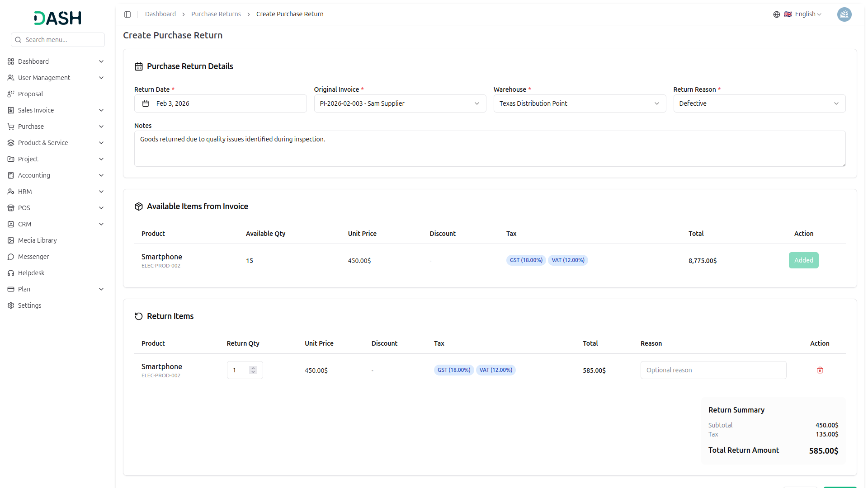Click the DASH logo
This screenshot has height=488, width=868.
(58, 18)
